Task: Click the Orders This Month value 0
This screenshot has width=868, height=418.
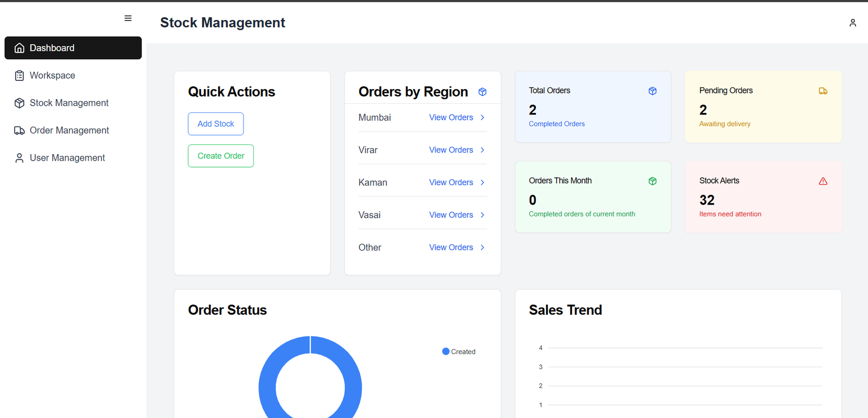Action: point(533,200)
